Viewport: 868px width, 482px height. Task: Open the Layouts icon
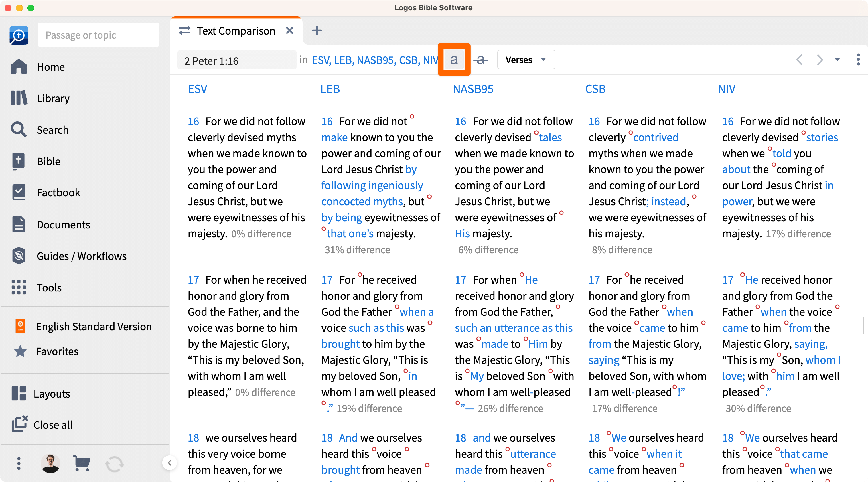pos(19,394)
